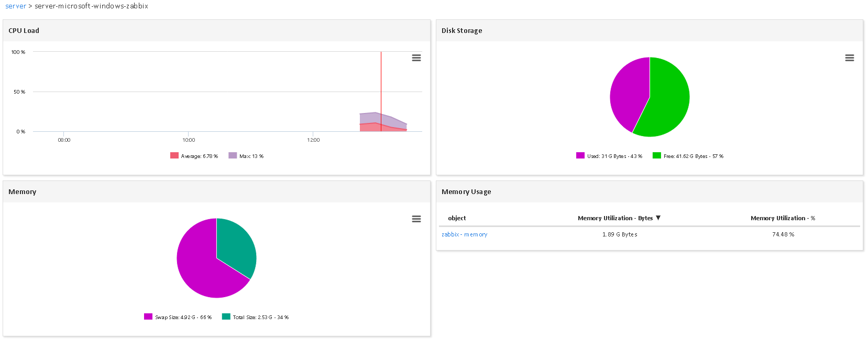
Task: Open the Disk Storage chart hamburger menu
Action: click(850, 58)
